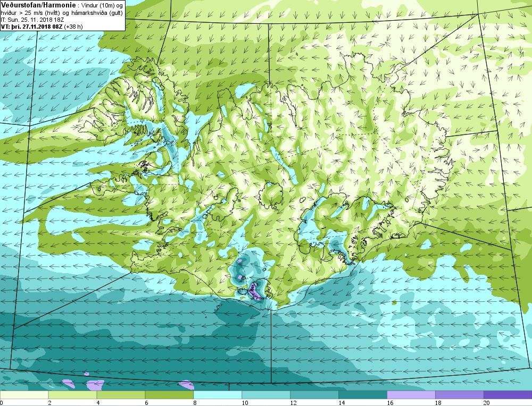Click the 'hviður > 25 m/s' legend description line
This screenshot has width=532, height=406.
coord(62,13)
